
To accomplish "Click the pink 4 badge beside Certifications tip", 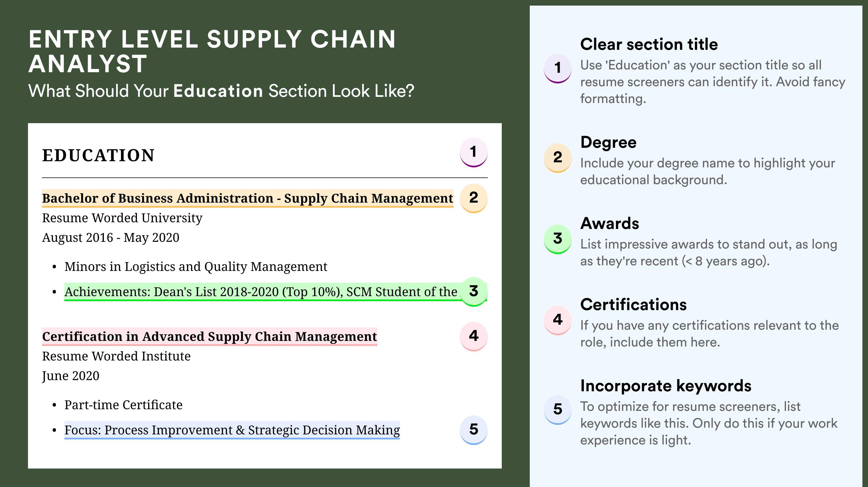I will pos(557,320).
